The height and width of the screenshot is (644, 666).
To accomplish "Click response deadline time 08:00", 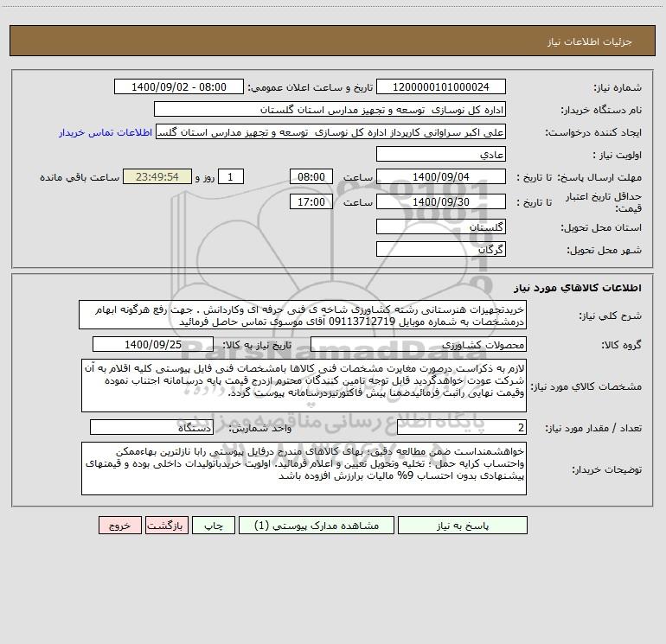I will point(311,176).
